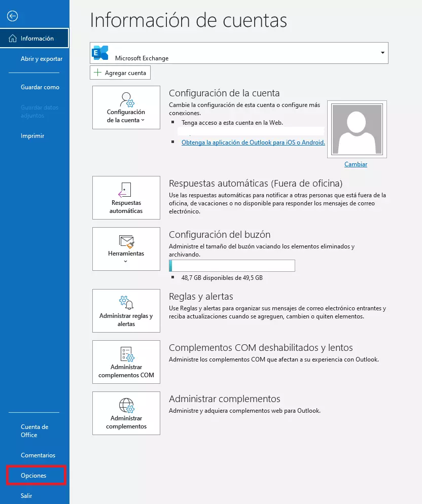The width and height of the screenshot is (422, 504).
Task: Click the Configuración de la cuenta person-gear icon
Action: click(127, 100)
